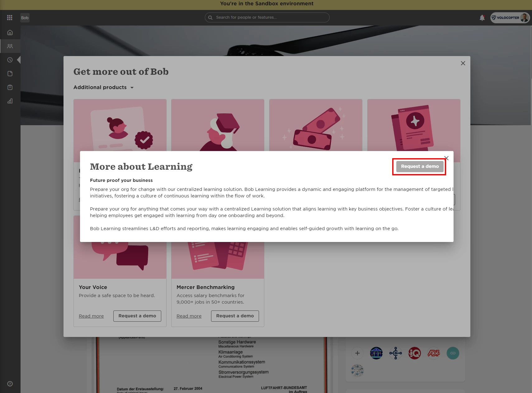
Task: Open the apps grid launcher icon
Action: click(x=10, y=18)
